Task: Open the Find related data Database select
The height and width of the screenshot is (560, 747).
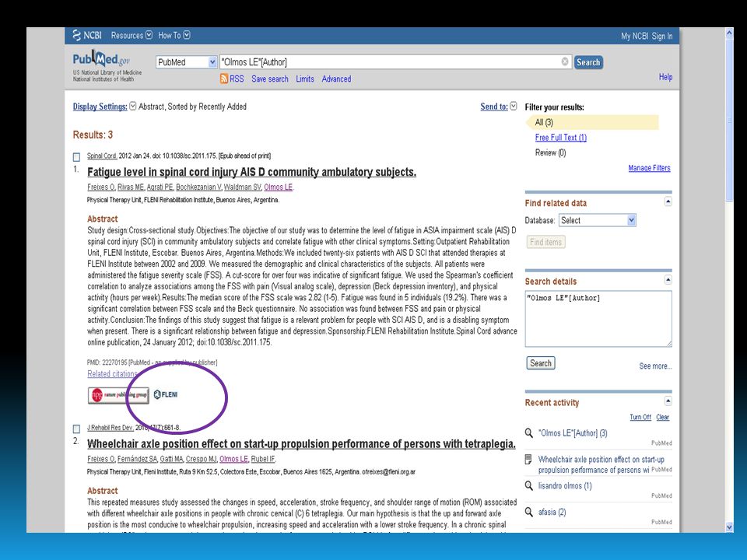Action: tap(598, 220)
